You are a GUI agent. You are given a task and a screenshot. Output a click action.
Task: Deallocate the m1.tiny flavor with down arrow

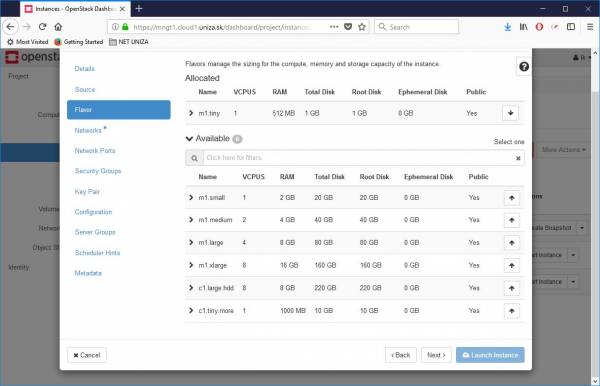pyautogui.click(x=510, y=113)
